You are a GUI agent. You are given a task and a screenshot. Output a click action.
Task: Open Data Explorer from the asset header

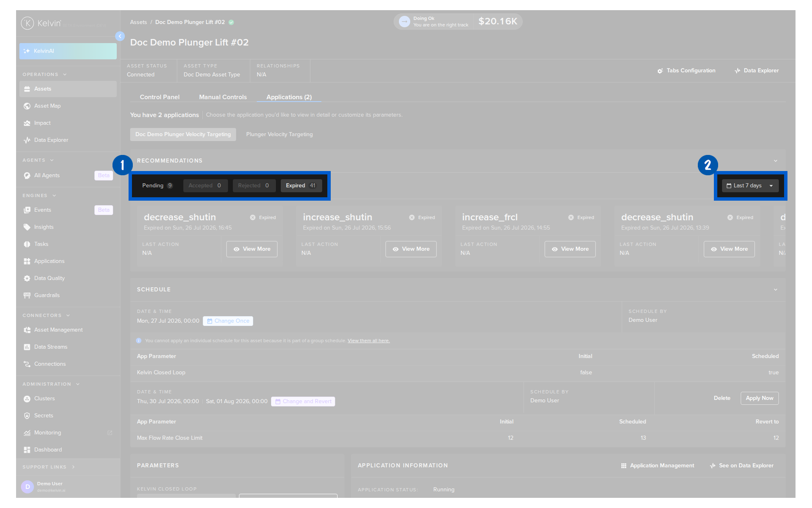(757, 71)
